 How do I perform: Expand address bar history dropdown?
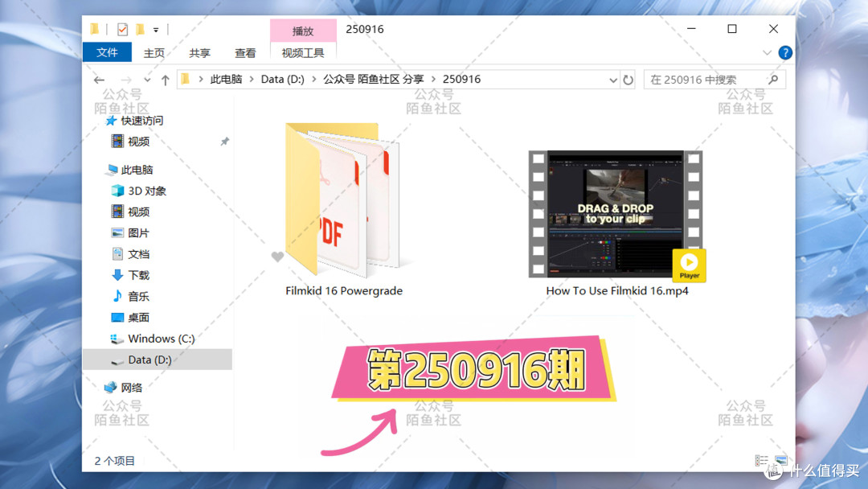coord(612,80)
